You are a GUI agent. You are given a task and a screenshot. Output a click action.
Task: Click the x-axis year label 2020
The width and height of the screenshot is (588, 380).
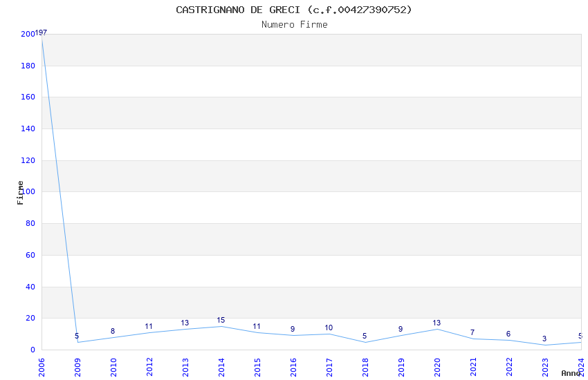[x=437, y=367]
